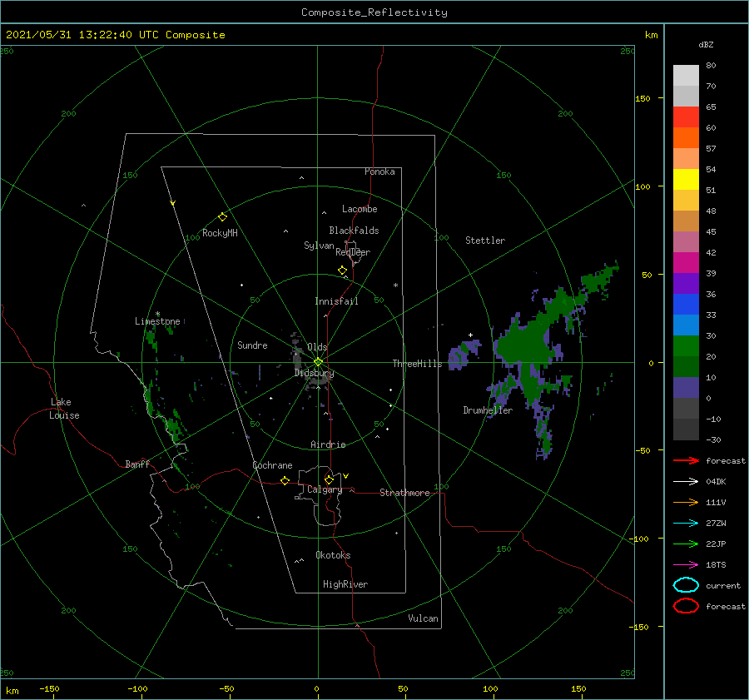The image size is (749, 700).
Task: Click the yellow 54 dBZ color swatch
Action: point(686,179)
